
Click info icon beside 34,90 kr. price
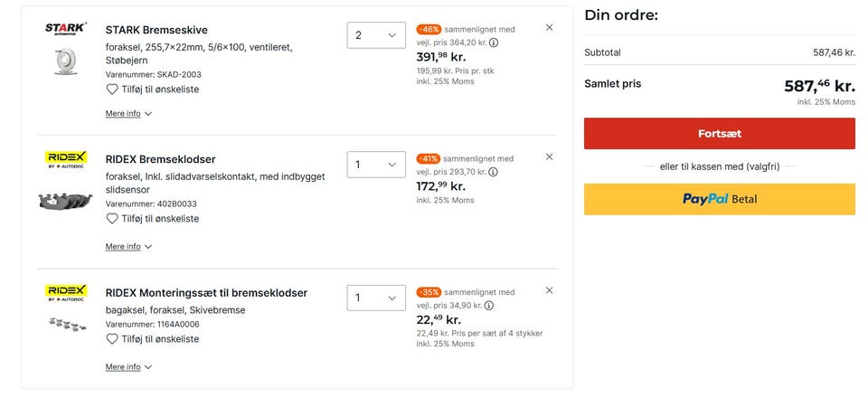[488, 305]
